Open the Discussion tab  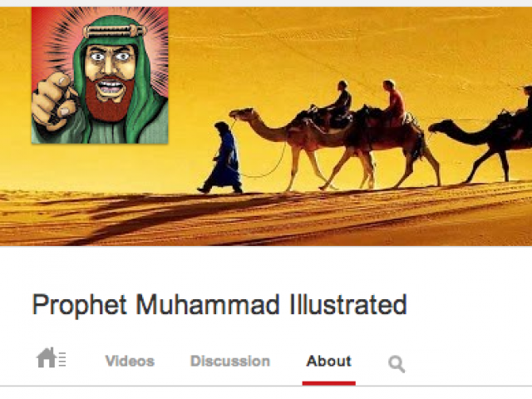point(230,361)
